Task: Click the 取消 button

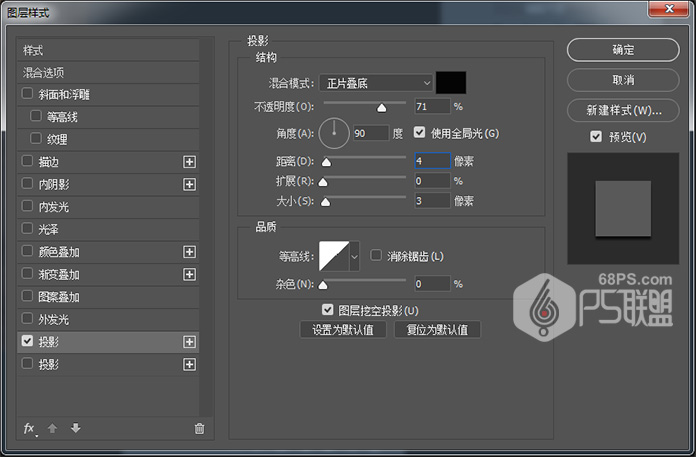Action: (623, 80)
